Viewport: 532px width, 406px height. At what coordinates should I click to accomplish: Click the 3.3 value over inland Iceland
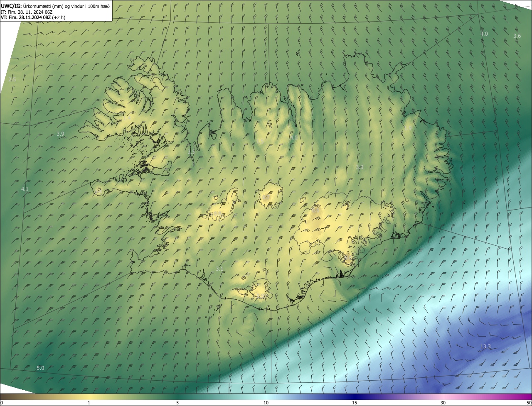tap(360, 167)
